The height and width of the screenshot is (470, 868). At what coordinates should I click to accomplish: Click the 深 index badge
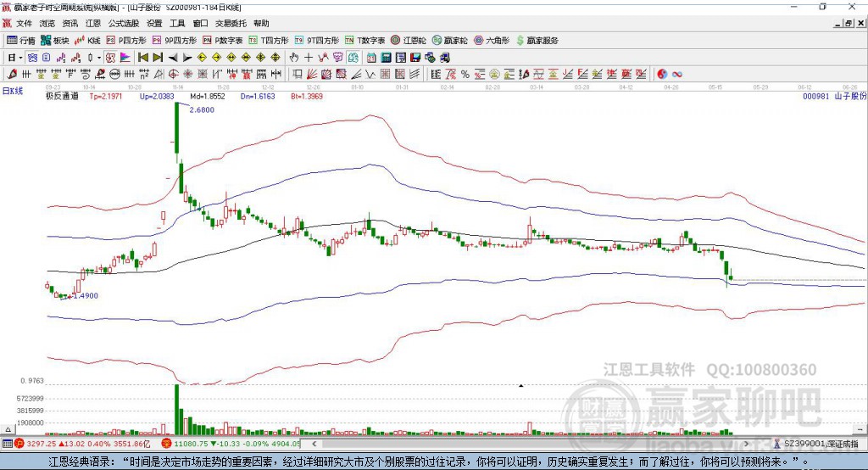[167, 444]
